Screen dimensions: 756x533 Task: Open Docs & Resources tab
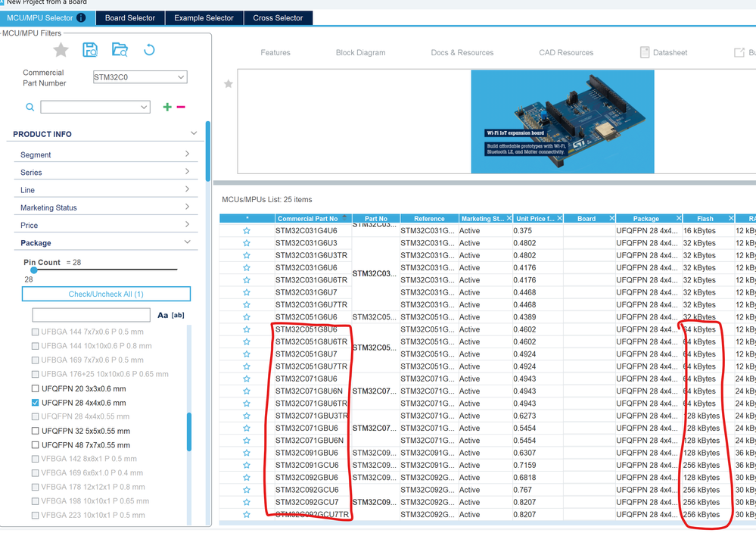(462, 52)
